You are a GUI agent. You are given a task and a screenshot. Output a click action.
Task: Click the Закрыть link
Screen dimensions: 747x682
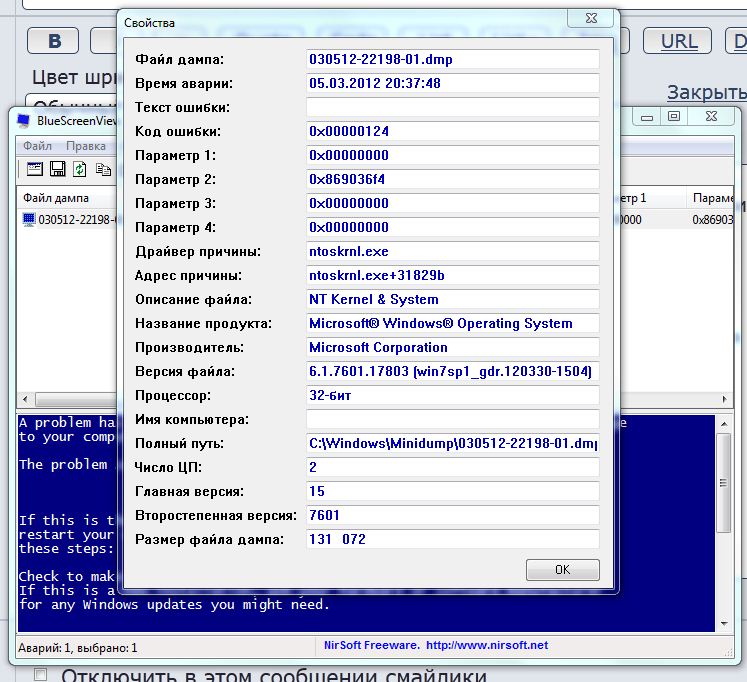click(x=707, y=92)
